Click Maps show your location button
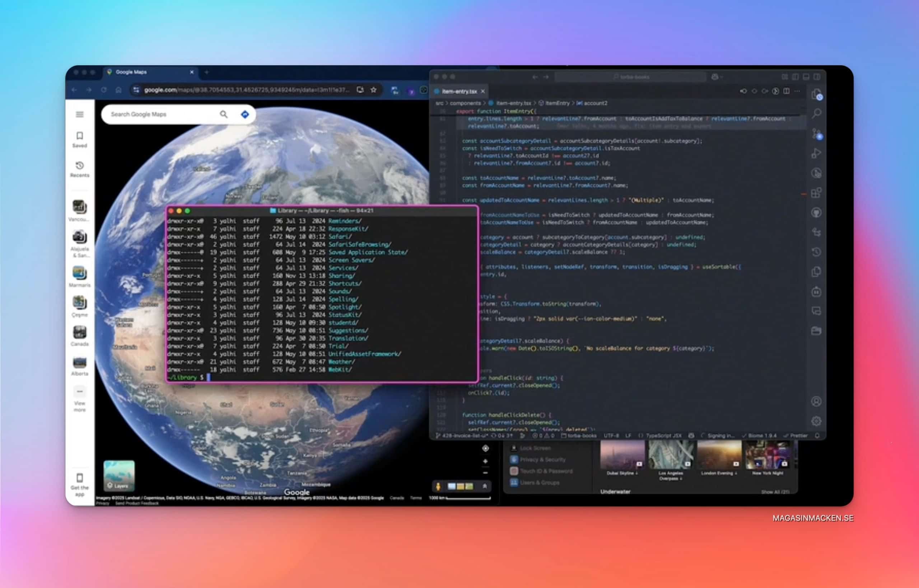The image size is (919, 588). pyautogui.click(x=485, y=448)
